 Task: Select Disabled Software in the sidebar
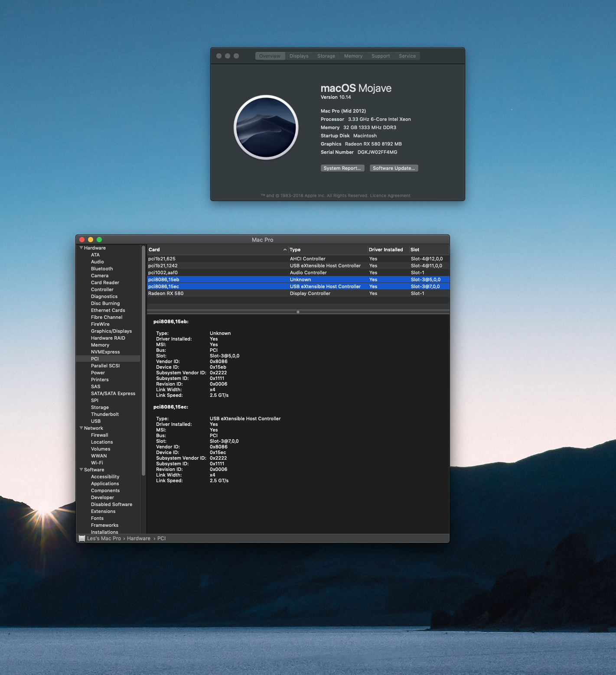pyautogui.click(x=111, y=504)
